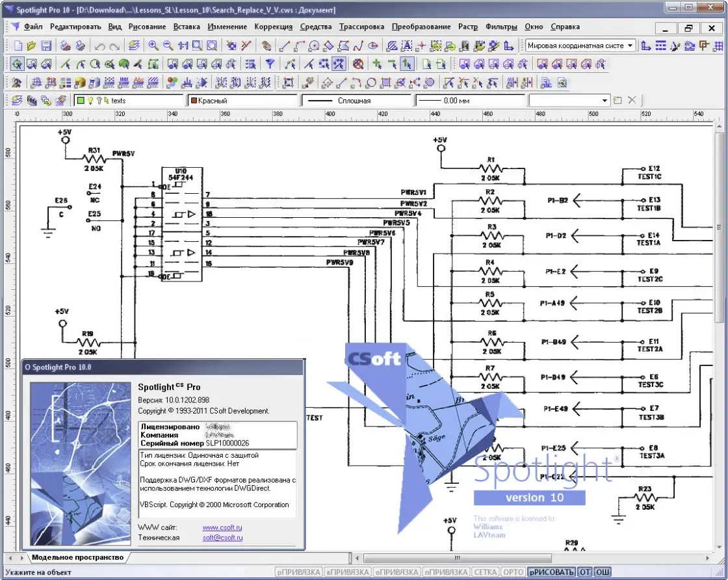Screen dimensions: 728x580
Task: Set zoom to 1:1 scale icon
Action: tap(183, 46)
